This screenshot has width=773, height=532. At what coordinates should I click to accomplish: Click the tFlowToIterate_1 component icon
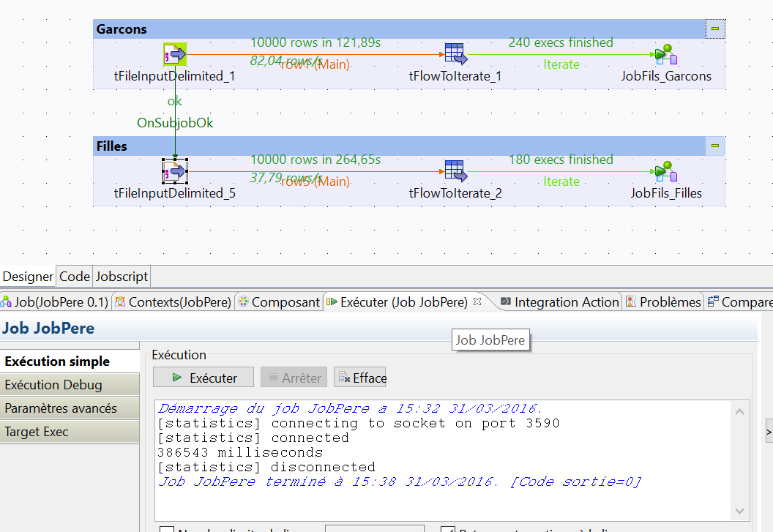(455, 53)
